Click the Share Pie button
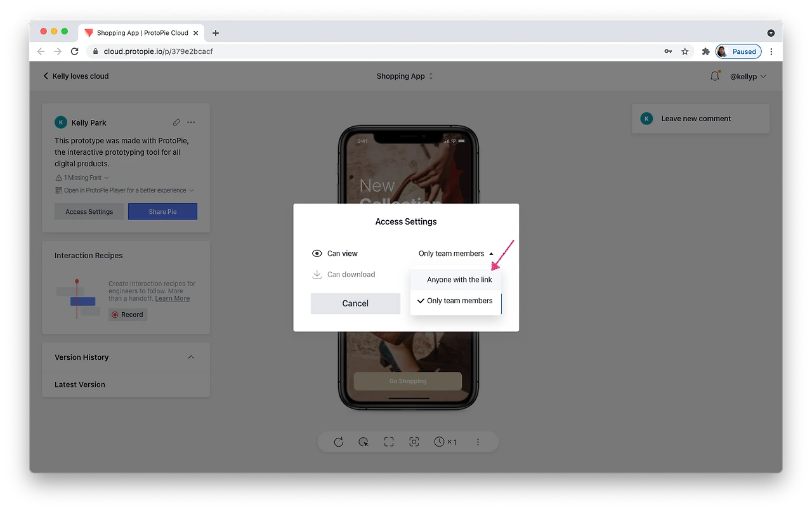This screenshot has width=812, height=512. click(x=162, y=211)
